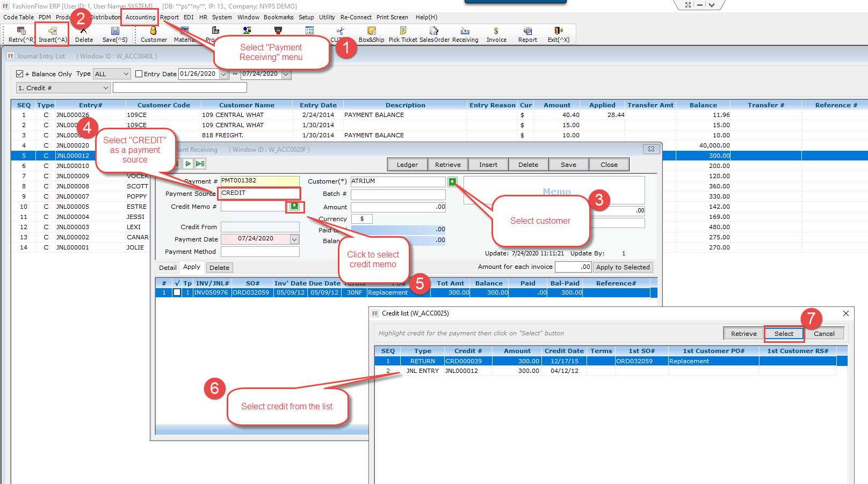Click the Insert toolbar icon
This screenshot has width=868, height=484.
52,34
